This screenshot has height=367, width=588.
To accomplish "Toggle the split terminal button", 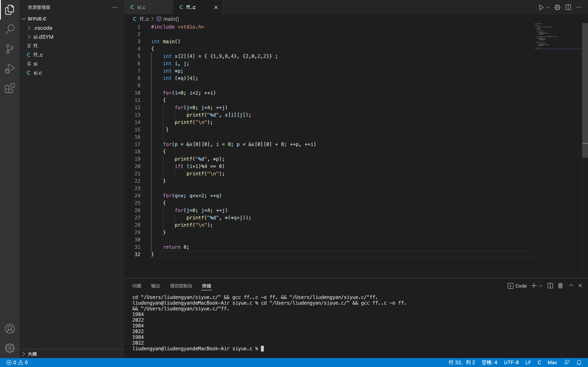I will click(550, 286).
